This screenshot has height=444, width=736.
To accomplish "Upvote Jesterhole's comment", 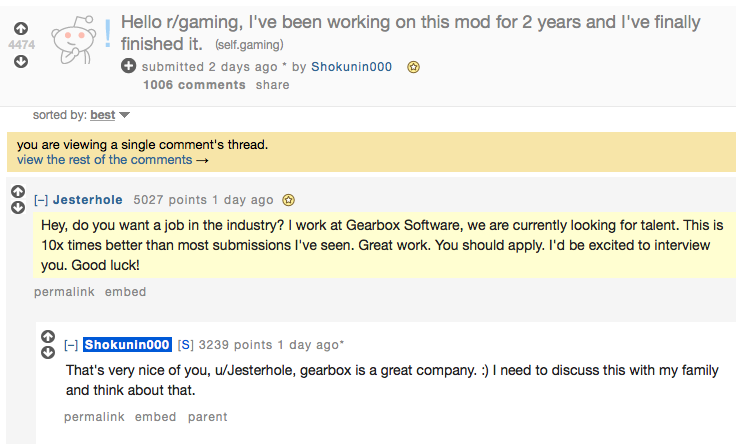I will point(18,191).
